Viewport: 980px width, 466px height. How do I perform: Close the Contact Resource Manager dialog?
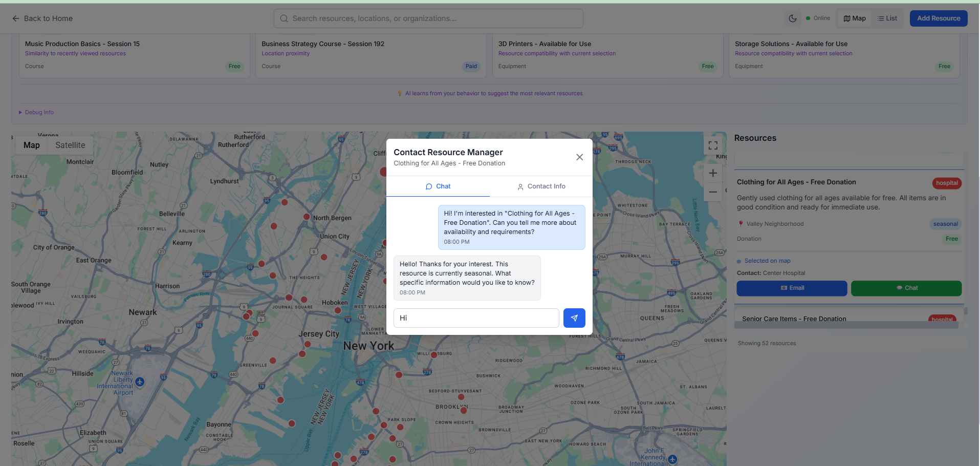pyautogui.click(x=579, y=157)
